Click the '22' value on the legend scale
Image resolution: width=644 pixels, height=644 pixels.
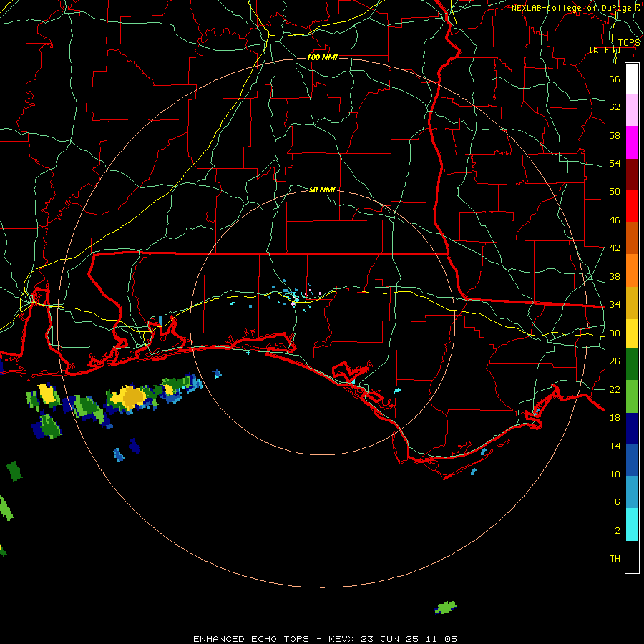[615, 389]
